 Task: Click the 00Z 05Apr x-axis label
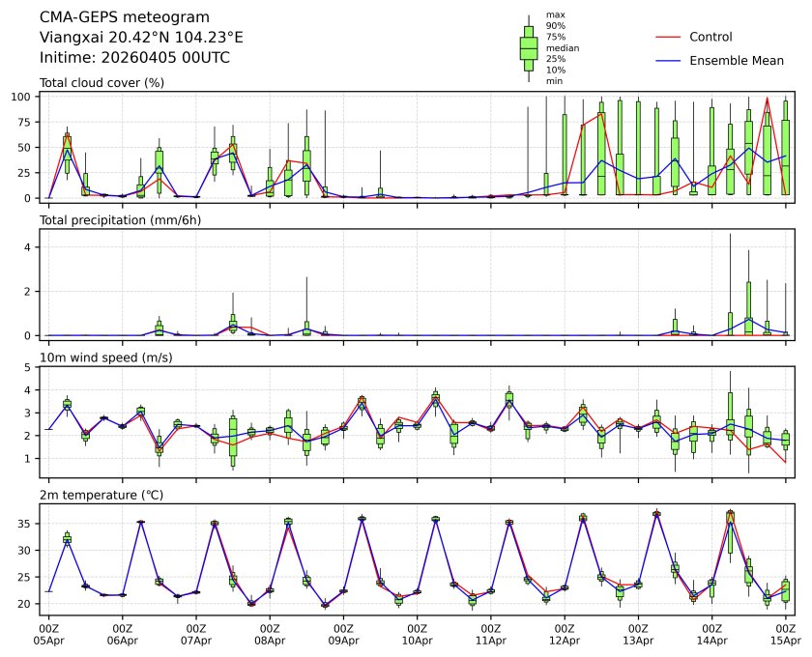point(49,634)
